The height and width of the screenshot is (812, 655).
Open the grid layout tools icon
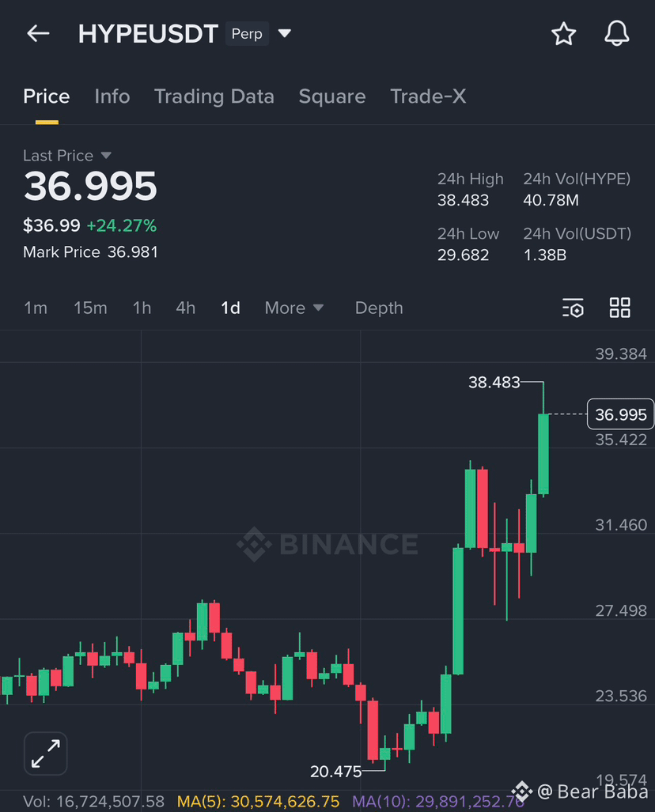point(619,308)
